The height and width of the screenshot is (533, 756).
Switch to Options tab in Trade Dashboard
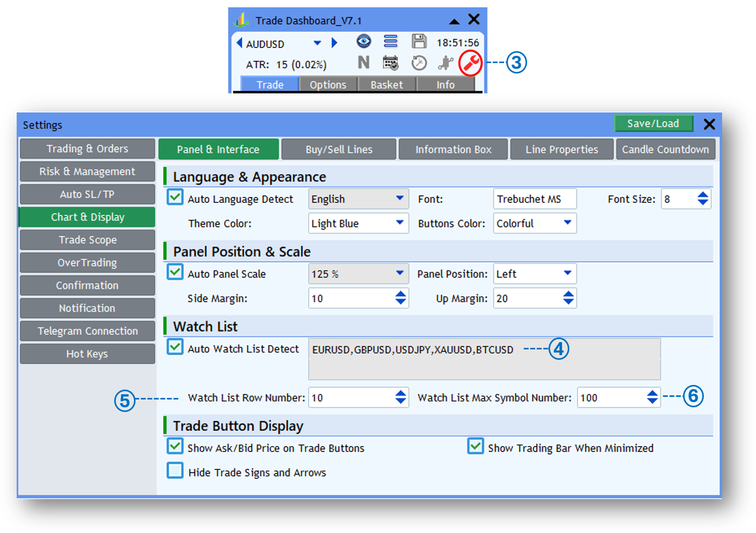(328, 84)
